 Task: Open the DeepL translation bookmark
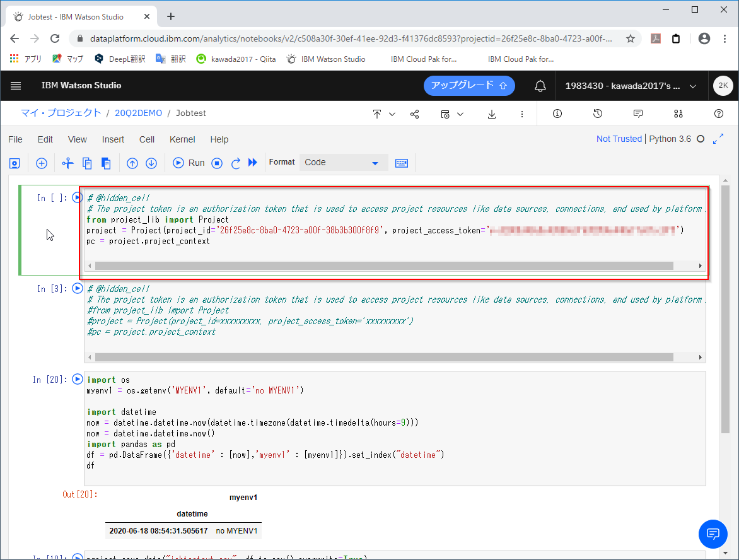coord(120,59)
